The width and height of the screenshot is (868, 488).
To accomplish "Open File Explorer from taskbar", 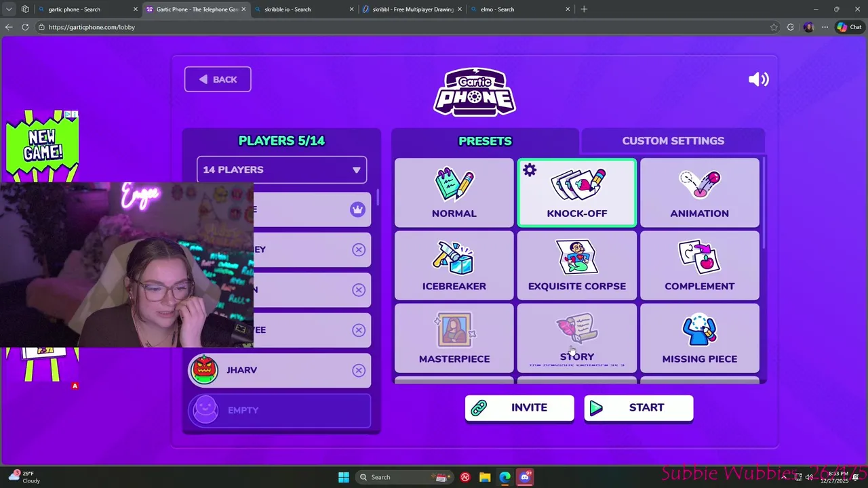I will point(485,477).
